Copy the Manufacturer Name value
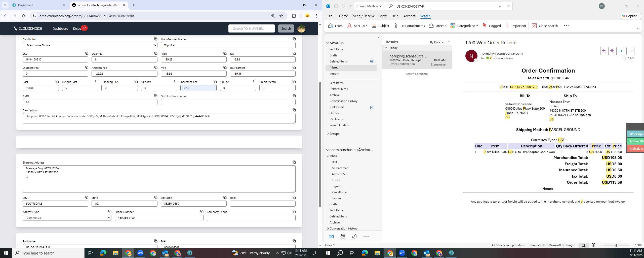Image resolution: width=644 pixels, height=258 pixels. [x=294, y=39]
